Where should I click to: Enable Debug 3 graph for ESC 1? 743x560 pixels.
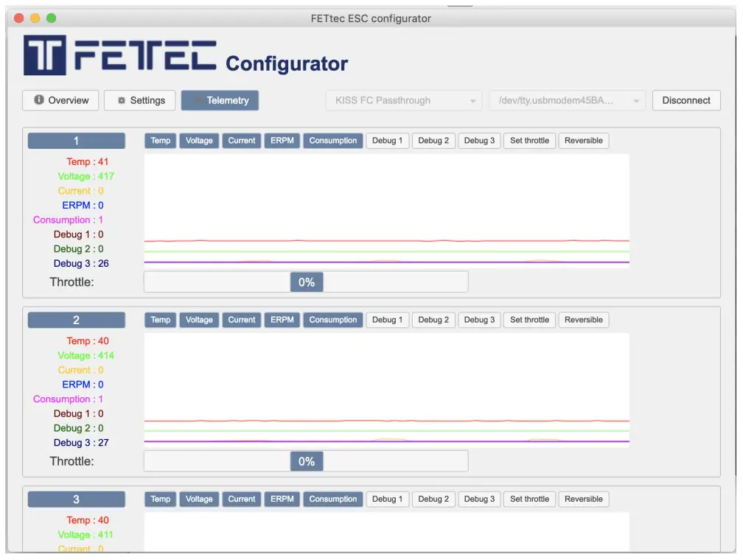[x=479, y=141]
